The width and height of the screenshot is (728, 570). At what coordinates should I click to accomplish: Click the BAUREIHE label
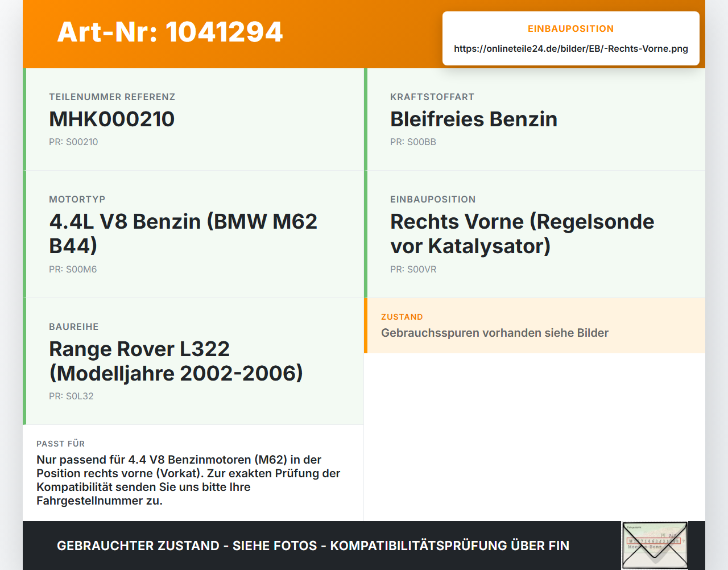point(74,327)
